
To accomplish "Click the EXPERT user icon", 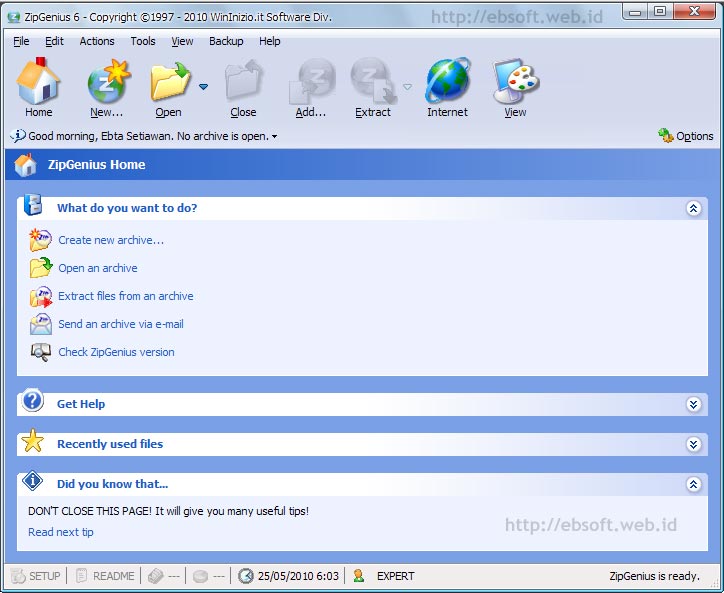I will [x=359, y=576].
